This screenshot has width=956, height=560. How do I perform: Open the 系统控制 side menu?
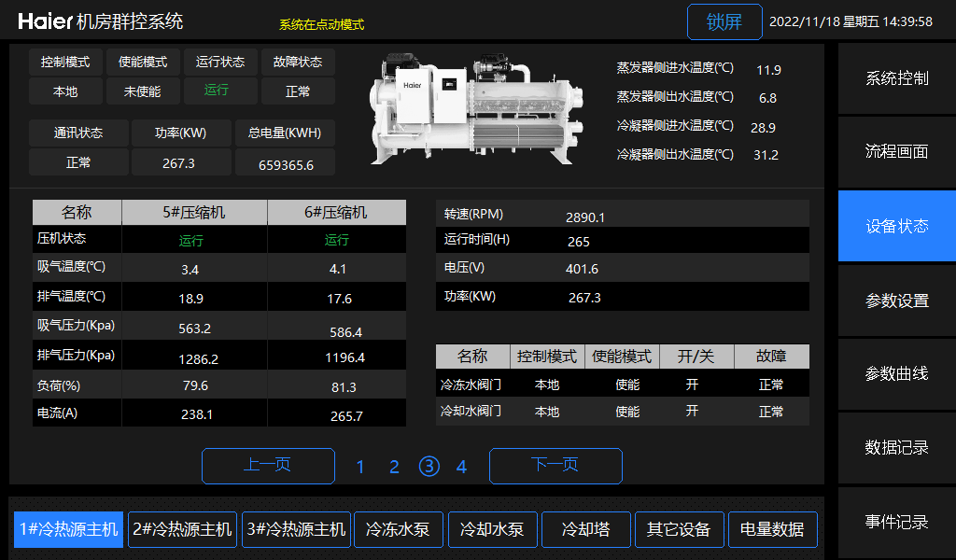click(896, 78)
